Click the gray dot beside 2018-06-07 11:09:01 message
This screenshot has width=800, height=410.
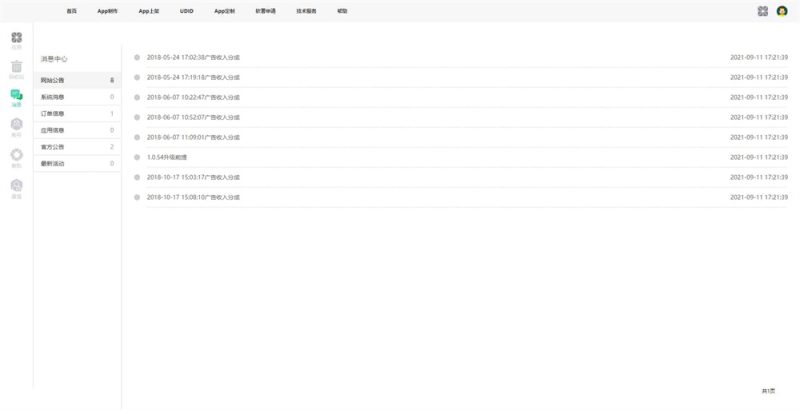[137, 137]
